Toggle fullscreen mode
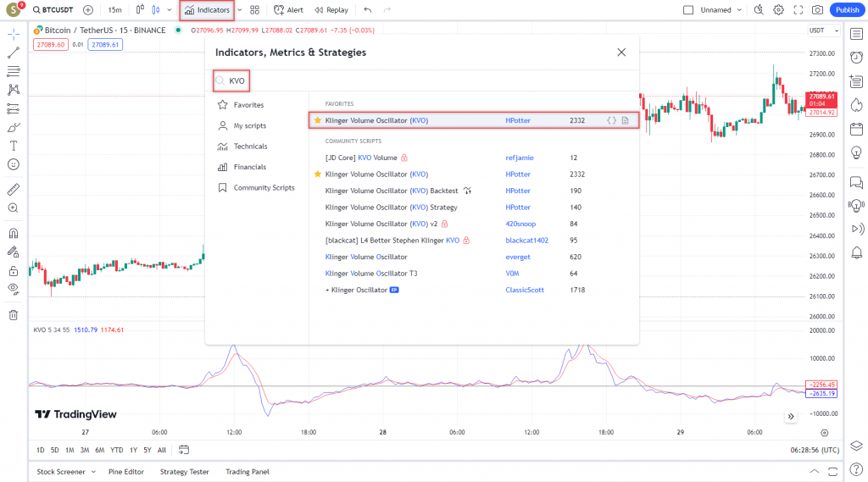The image size is (868, 482). [798, 10]
